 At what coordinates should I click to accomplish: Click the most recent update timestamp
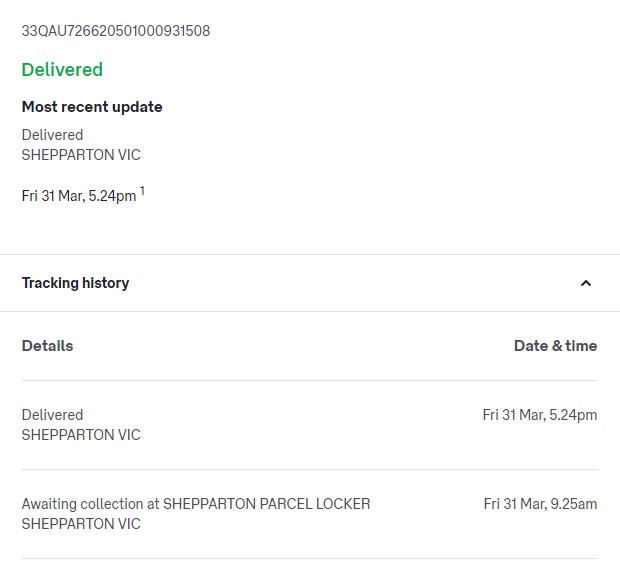click(78, 196)
